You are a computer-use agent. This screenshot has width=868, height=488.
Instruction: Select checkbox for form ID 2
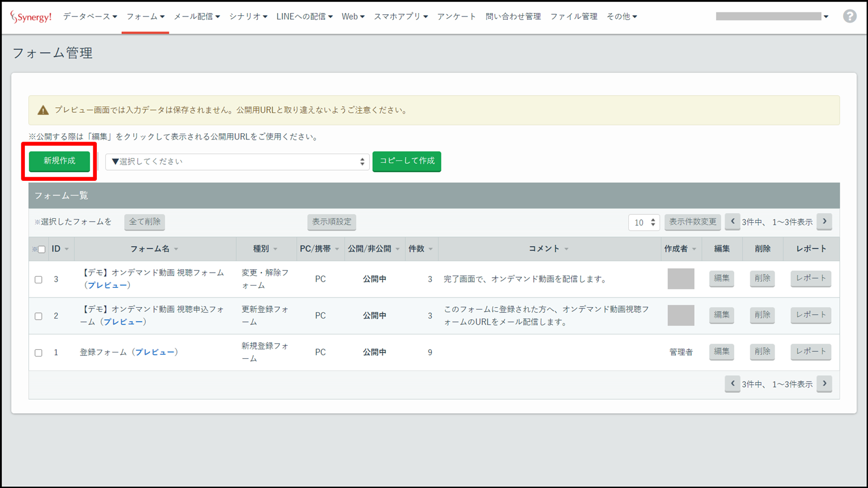click(39, 316)
